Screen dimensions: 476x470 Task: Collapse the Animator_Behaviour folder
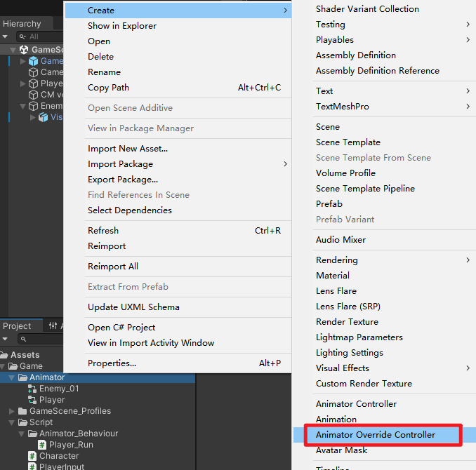pos(22,434)
